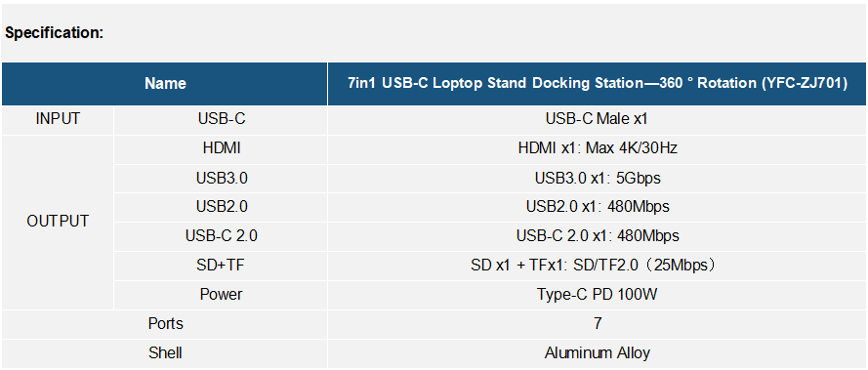The width and height of the screenshot is (868, 370).
Task: Select HDMI x1: Max 4K/30Hz cell
Action: pyautogui.click(x=598, y=148)
